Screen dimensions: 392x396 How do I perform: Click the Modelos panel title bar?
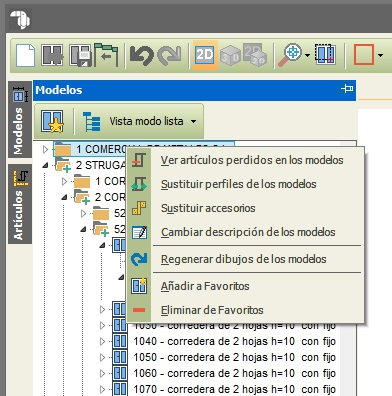coord(194,90)
